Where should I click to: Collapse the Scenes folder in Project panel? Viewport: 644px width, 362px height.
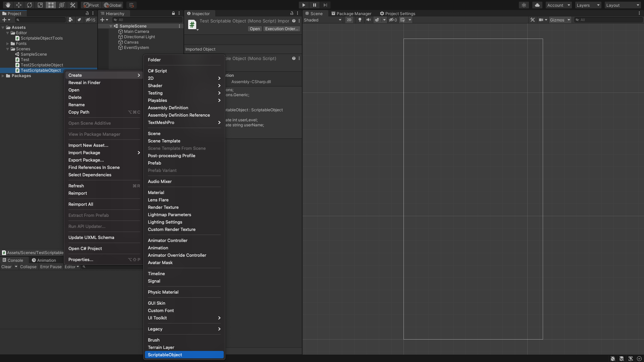[x=8, y=49]
